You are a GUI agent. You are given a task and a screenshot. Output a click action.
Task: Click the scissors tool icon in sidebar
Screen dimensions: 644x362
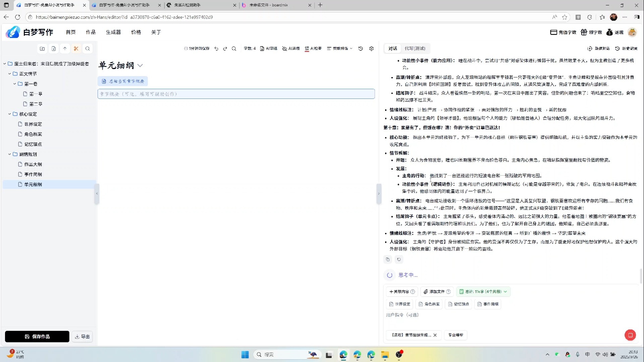(x=76, y=49)
